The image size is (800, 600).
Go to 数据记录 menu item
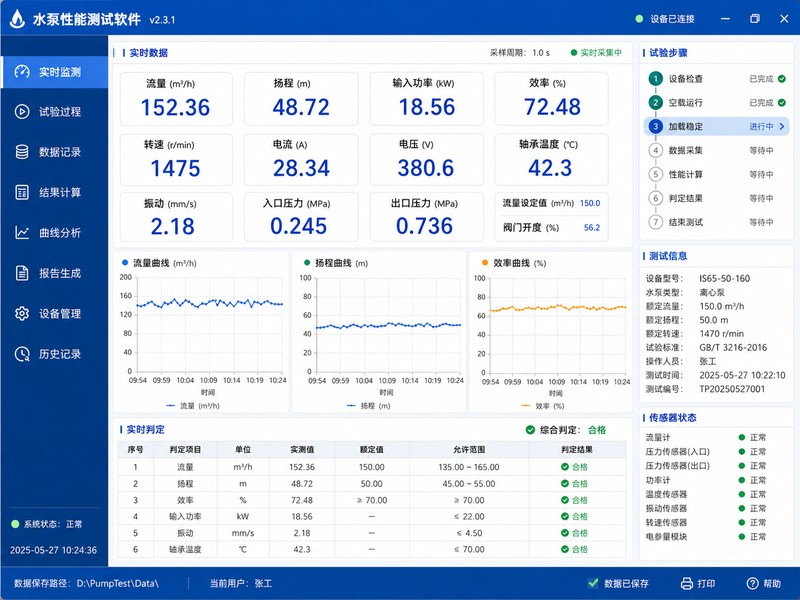click(54, 152)
